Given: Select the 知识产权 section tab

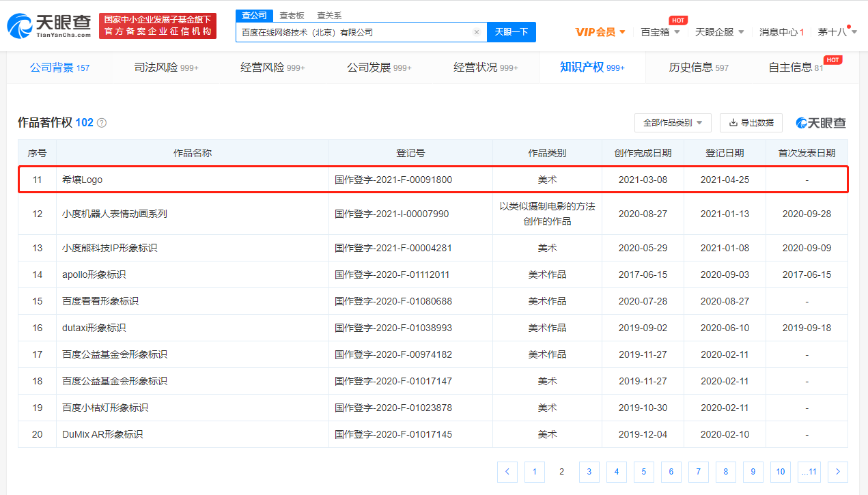Looking at the screenshot, I should pos(592,68).
